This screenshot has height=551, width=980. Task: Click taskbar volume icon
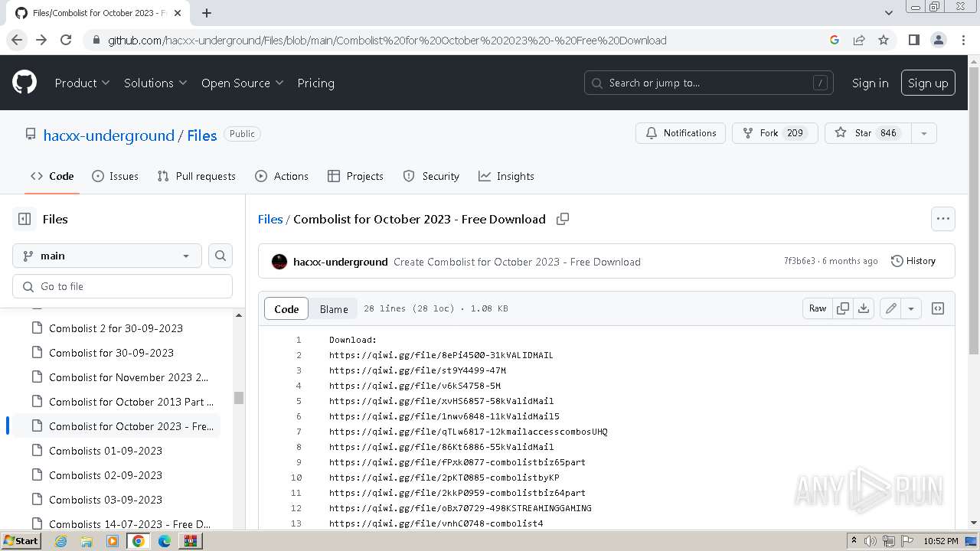click(871, 541)
